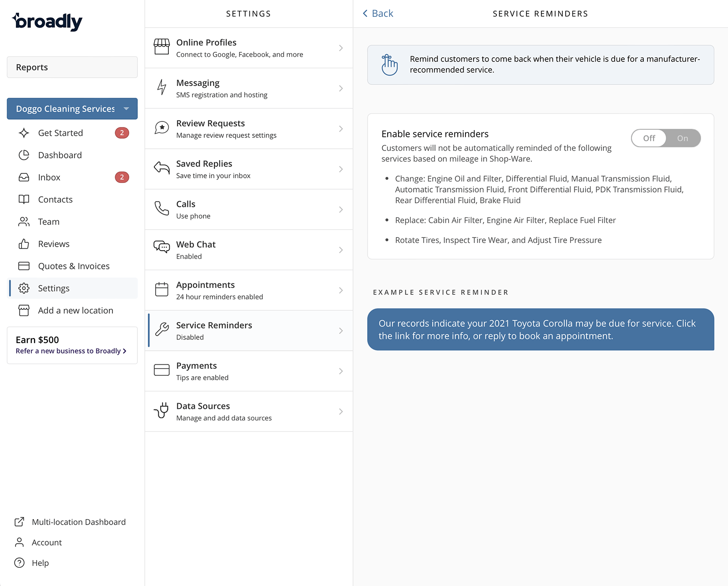This screenshot has height=586, width=728.
Task: Switch service reminders toggle to On
Action: [x=682, y=138]
